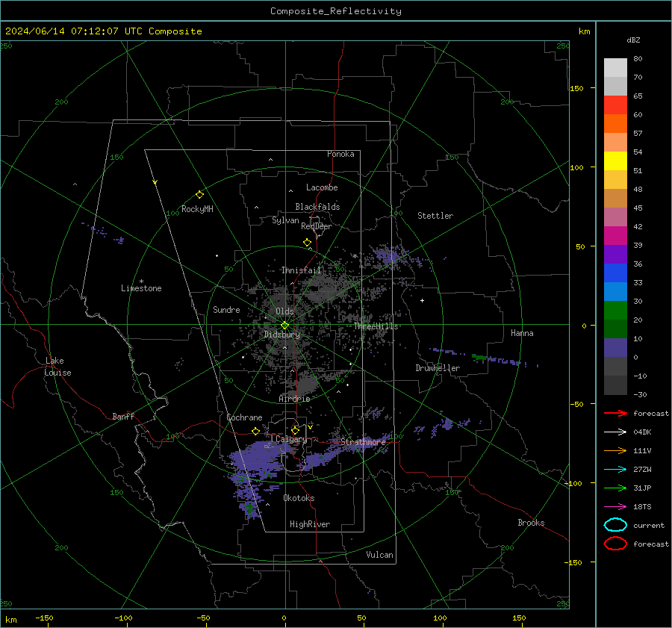Click the Lake Louise label
Screen dimensions: 672x628
click(x=57, y=367)
